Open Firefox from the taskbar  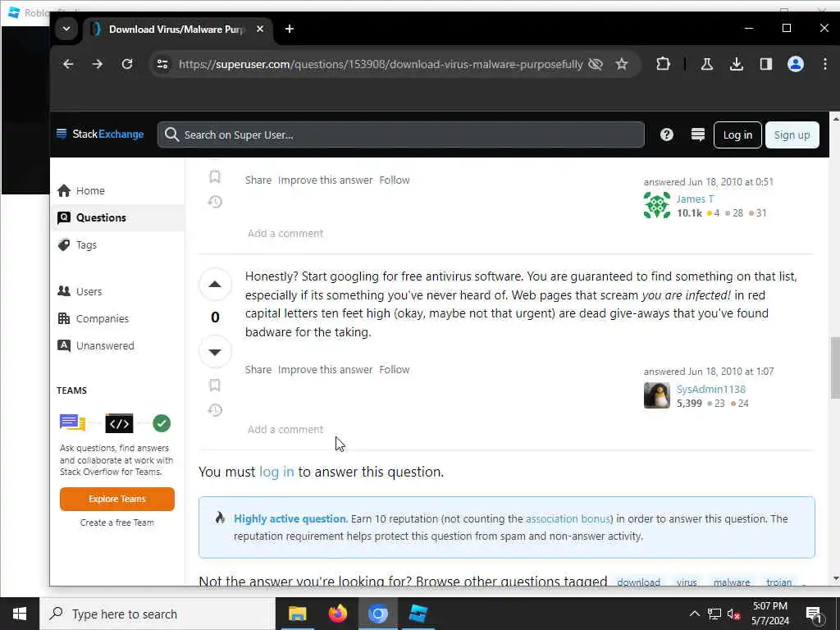coord(337,614)
